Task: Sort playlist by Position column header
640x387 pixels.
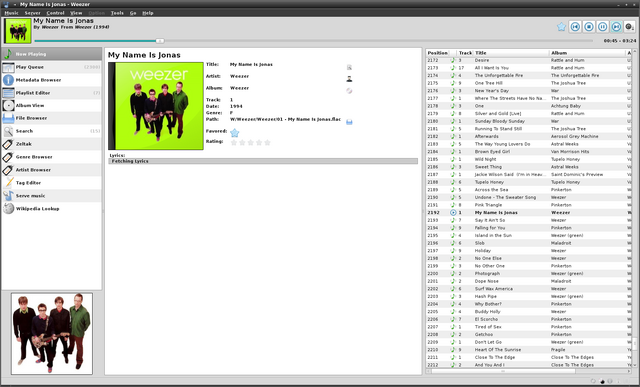Action: pyautogui.click(x=438, y=53)
